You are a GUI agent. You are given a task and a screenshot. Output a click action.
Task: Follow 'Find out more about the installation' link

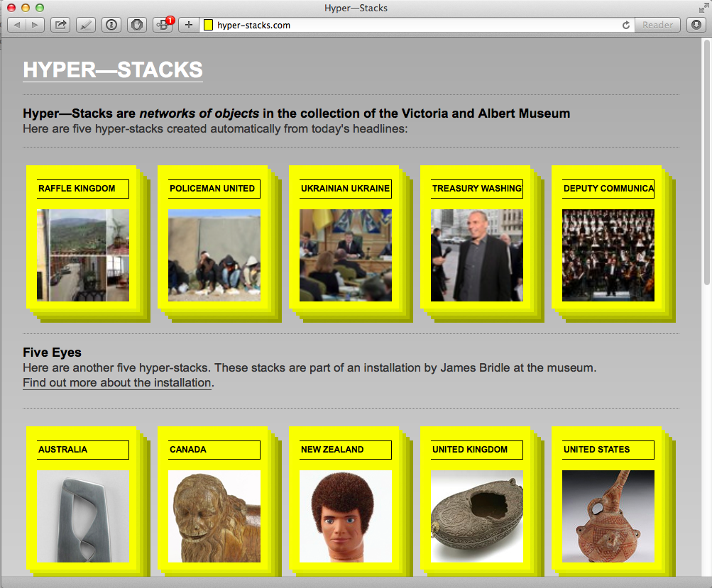pyautogui.click(x=117, y=383)
